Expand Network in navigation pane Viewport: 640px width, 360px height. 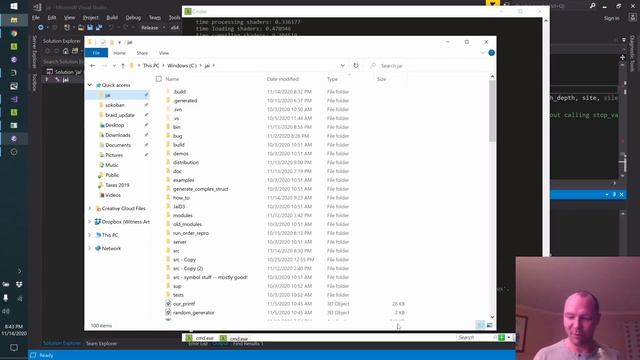[90, 248]
